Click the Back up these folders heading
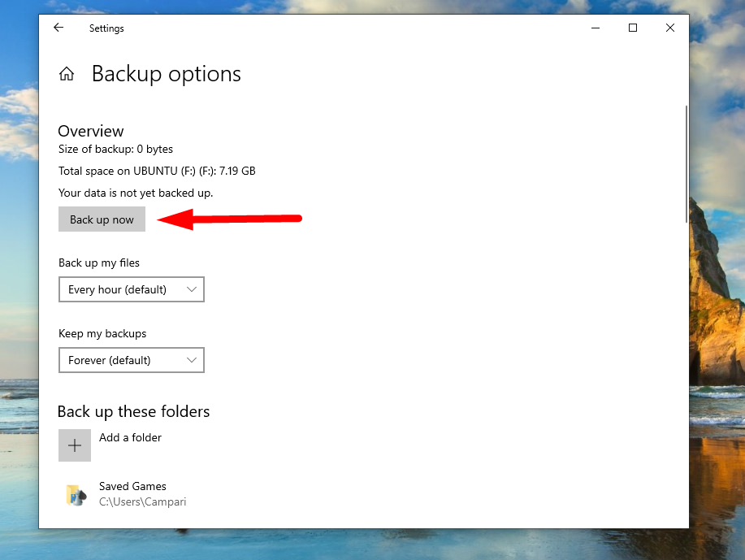The width and height of the screenshot is (745, 560). (x=133, y=411)
